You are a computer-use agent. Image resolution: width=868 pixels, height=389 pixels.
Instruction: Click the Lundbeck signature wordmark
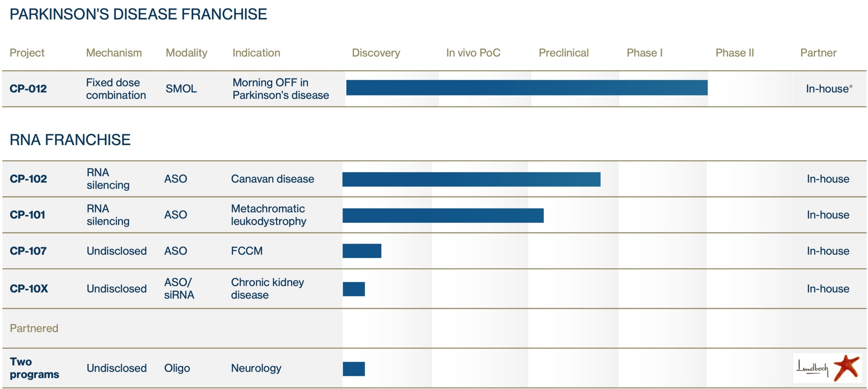tap(812, 369)
